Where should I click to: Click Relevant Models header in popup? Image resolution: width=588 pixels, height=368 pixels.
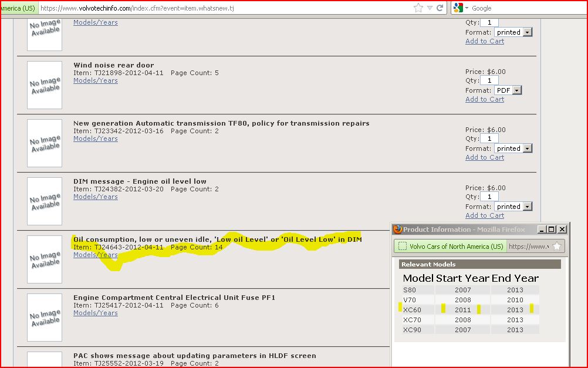tap(480, 265)
